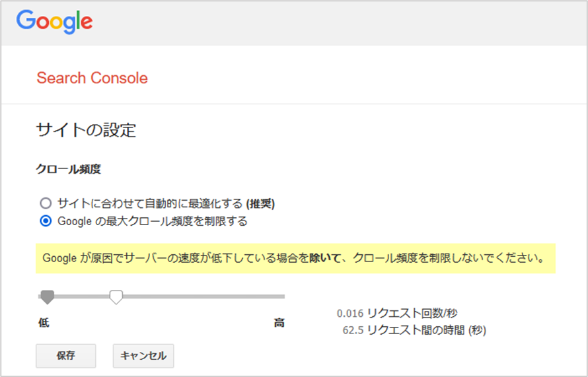Click the 保存 (Save) button
Screen dimensions: 588x377
coord(66,356)
